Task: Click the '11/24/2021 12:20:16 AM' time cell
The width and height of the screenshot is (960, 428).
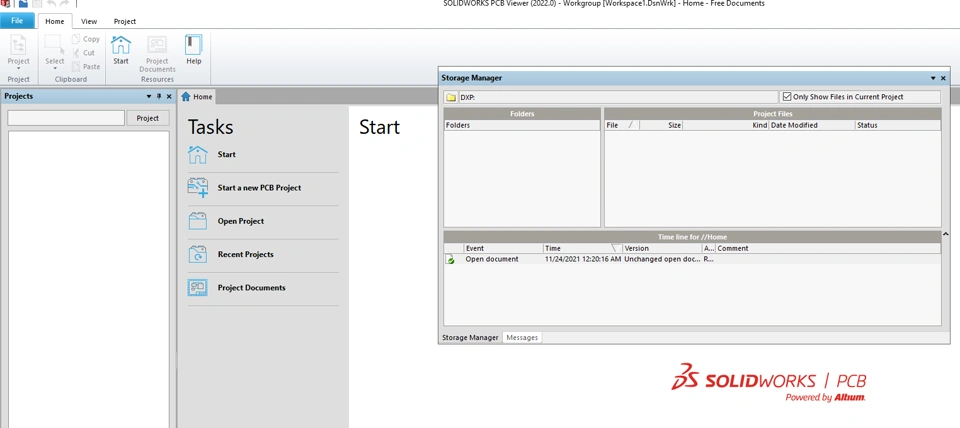Action: point(583,259)
